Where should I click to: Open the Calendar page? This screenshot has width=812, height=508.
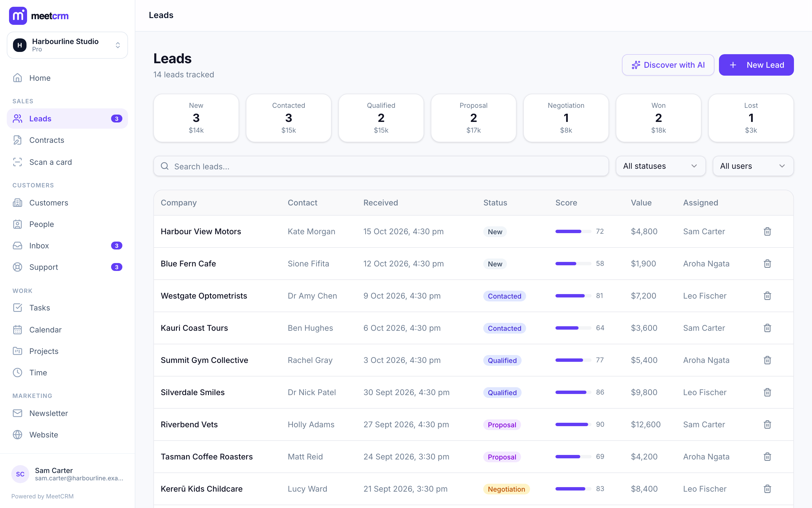click(x=67, y=330)
